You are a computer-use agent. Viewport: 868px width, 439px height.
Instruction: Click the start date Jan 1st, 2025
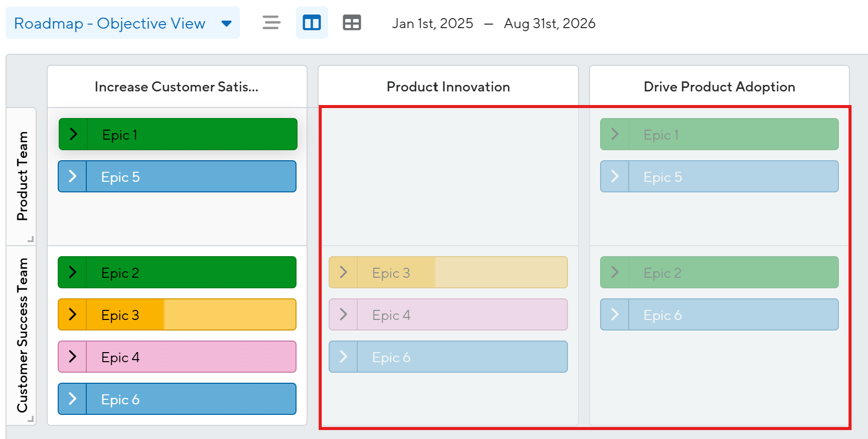pyautogui.click(x=432, y=24)
